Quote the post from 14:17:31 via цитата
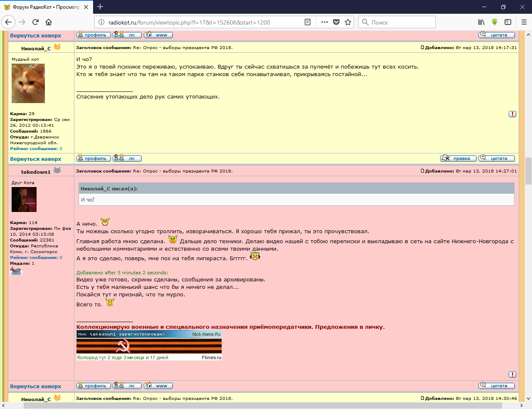 click(x=497, y=158)
